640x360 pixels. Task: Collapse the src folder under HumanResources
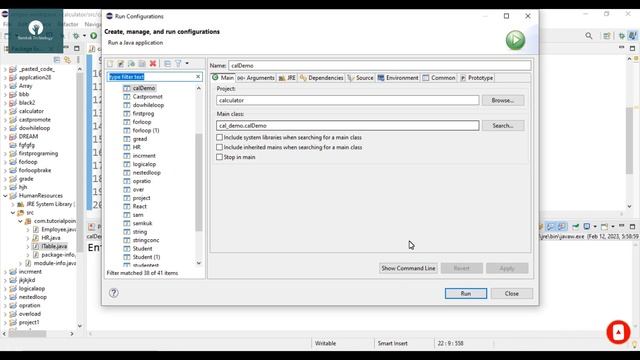(x=13, y=213)
